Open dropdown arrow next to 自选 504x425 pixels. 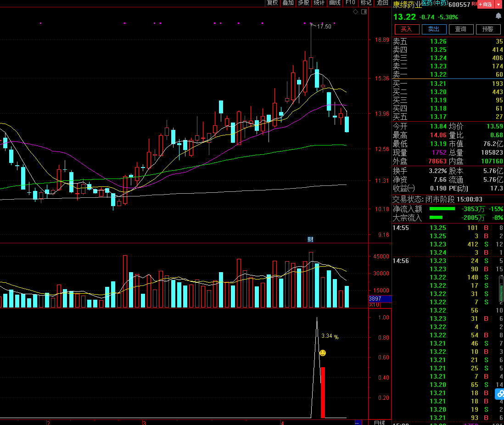tap(498, 5)
